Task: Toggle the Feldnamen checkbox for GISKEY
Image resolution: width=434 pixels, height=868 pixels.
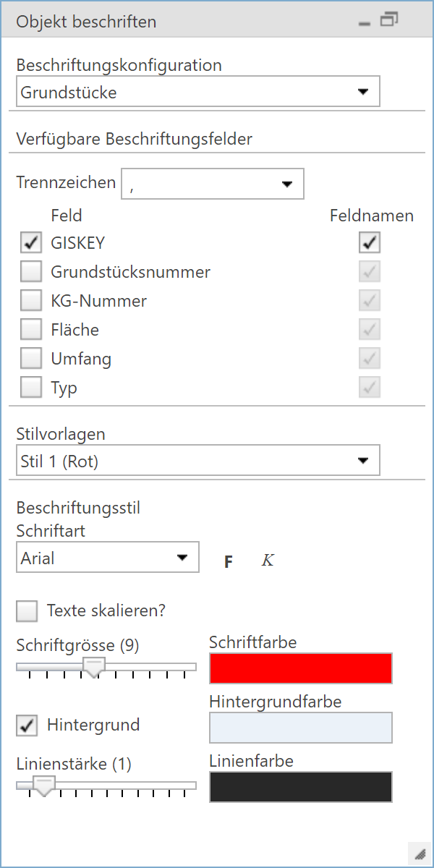Action: [x=369, y=242]
